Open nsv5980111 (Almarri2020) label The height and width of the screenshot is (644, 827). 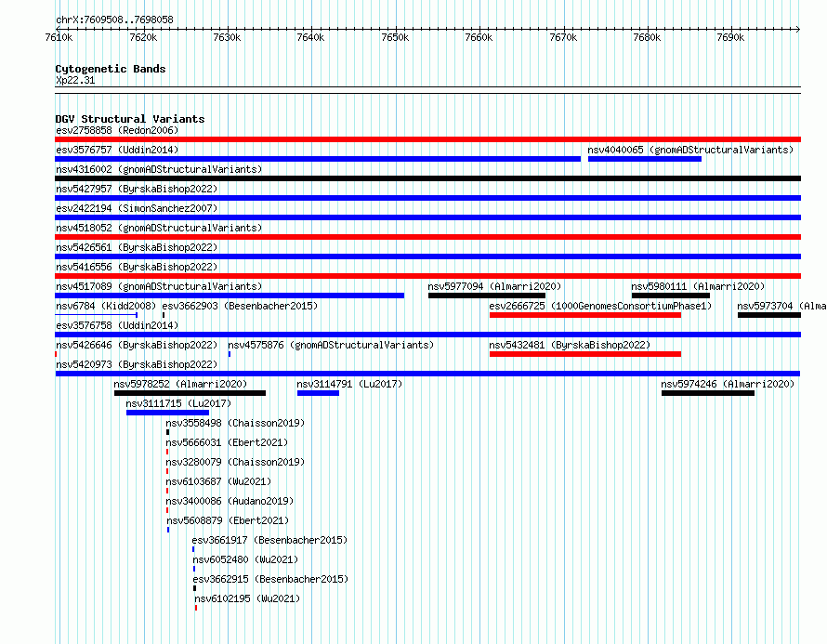[698, 286]
